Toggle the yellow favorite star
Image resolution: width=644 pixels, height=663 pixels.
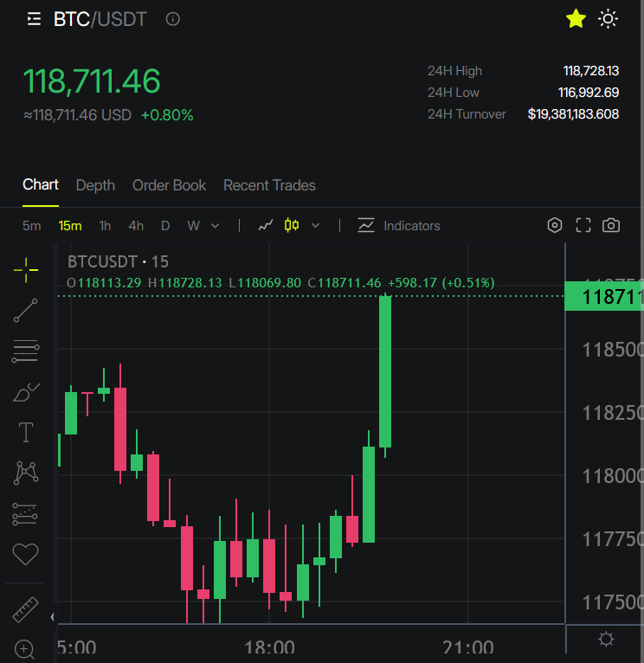[576, 19]
